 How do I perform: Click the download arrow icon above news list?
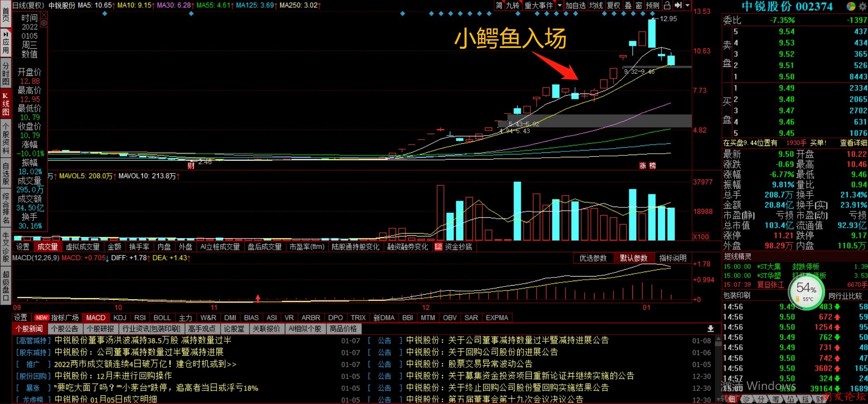(x=711, y=329)
